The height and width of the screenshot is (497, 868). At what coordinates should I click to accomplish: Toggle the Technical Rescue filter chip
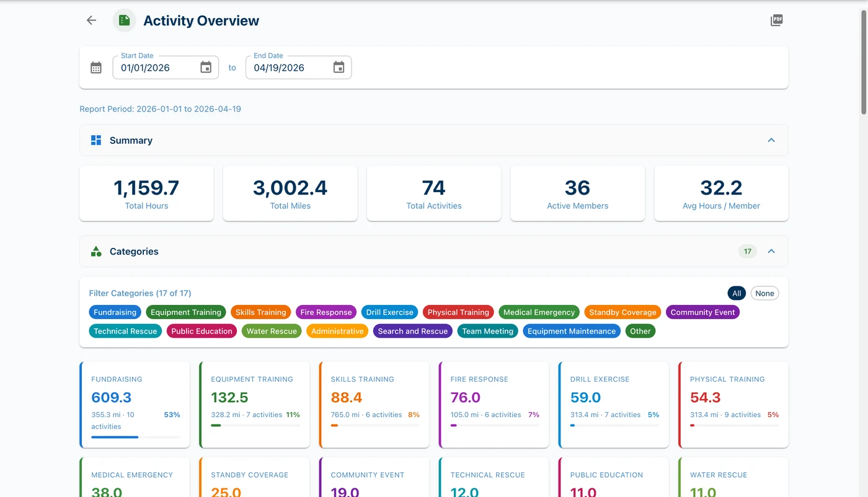pyautogui.click(x=125, y=331)
